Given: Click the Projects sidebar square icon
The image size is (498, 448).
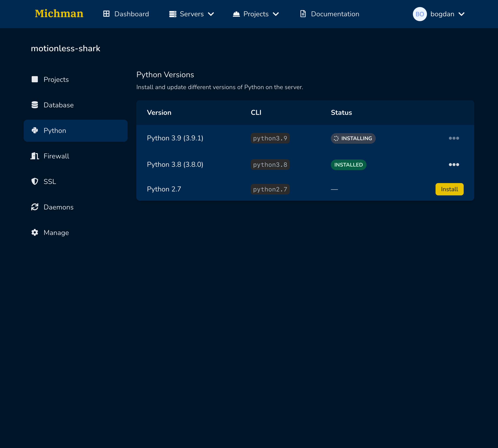Looking at the screenshot, I should point(35,79).
